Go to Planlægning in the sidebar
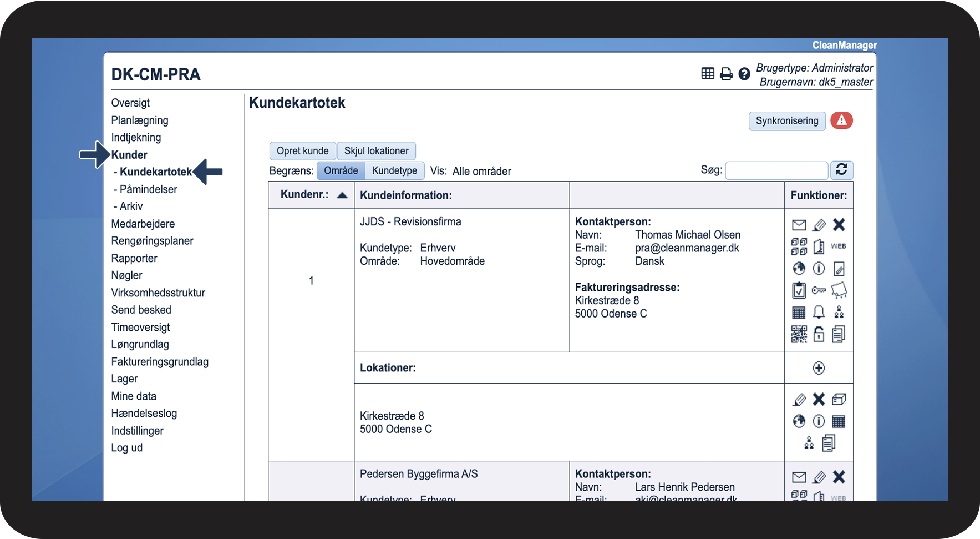 point(140,120)
